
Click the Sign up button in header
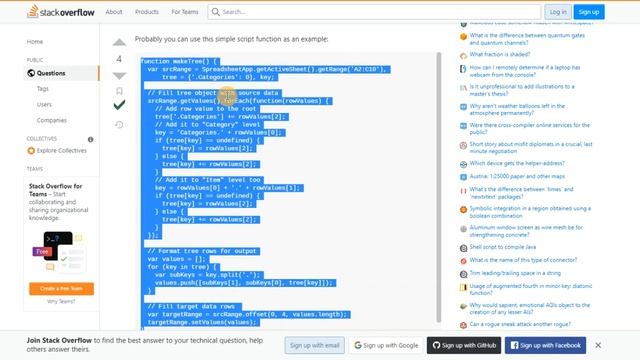589,12
